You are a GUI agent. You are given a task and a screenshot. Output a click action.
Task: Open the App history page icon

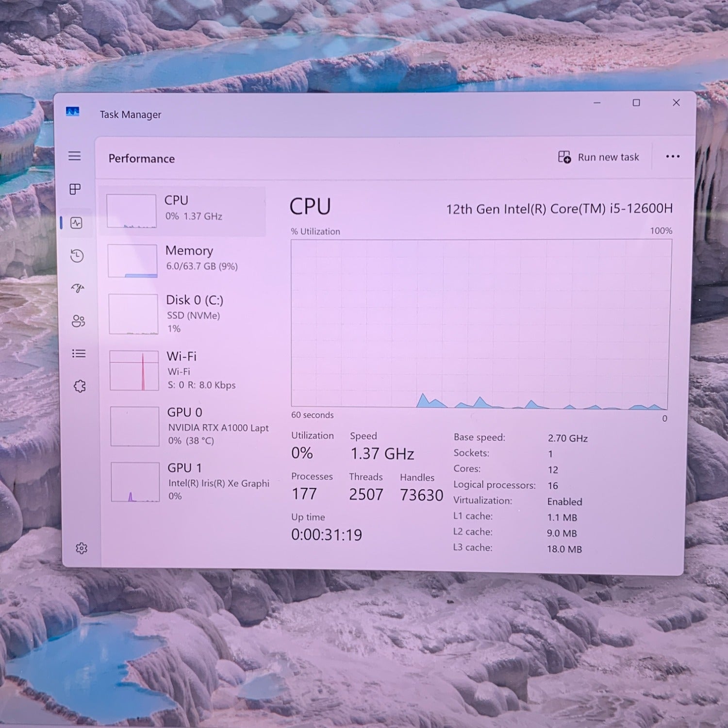click(77, 256)
